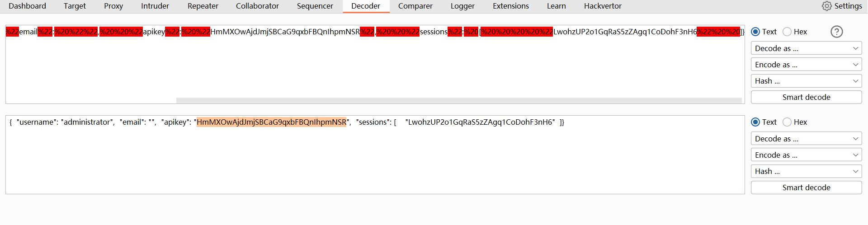
Task: Select Text view for top panel
Action: click(x=755, y=32)
